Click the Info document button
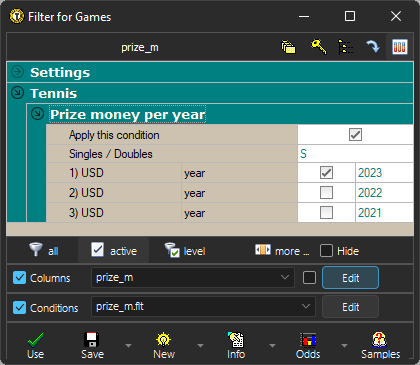The width and height of the screenshot is (420, 365). (x=236, y=346)
